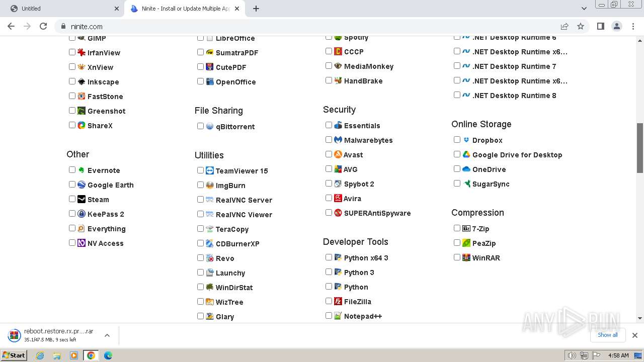Click Show all downloads button
The height and width of the screenshot is (362, 644).
point(608,335)
